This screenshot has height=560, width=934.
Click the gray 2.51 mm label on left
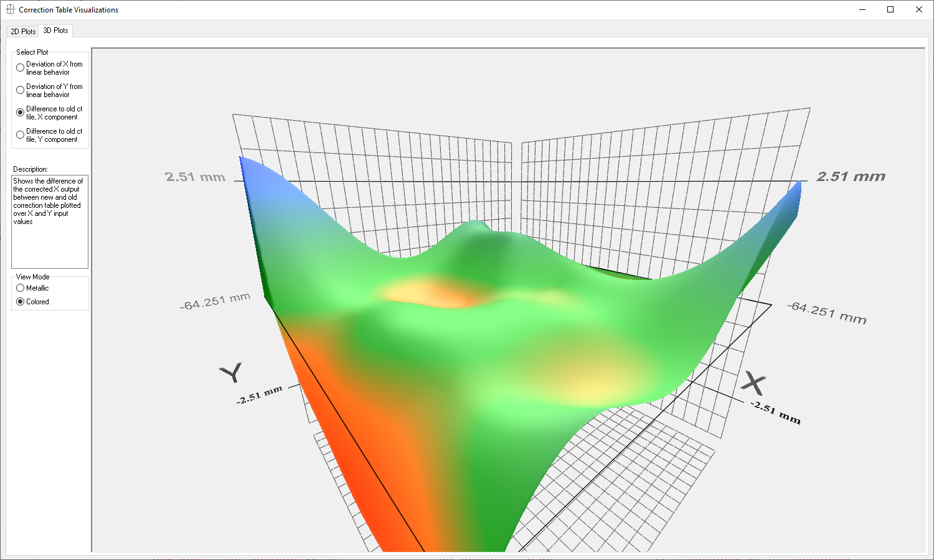point(195,177)
